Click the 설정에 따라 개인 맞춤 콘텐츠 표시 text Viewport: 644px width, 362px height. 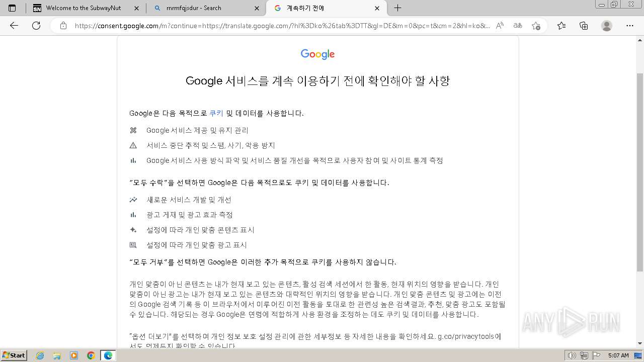200,230
